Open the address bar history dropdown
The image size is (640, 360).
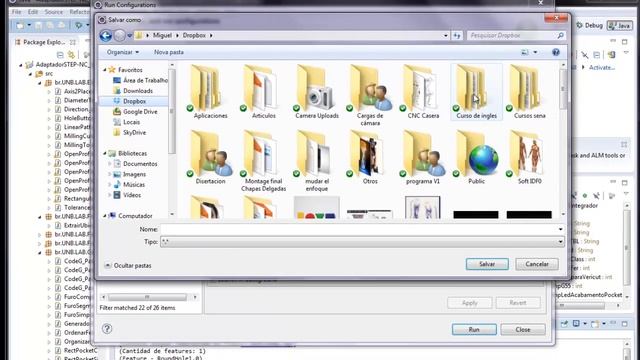(445, 36)
